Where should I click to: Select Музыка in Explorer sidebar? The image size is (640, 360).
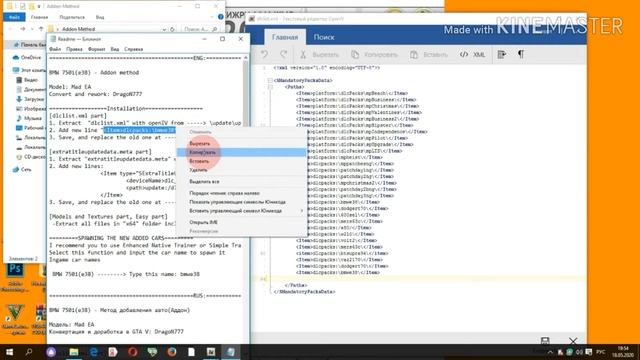pyautogui.click(x=29, y=118)
